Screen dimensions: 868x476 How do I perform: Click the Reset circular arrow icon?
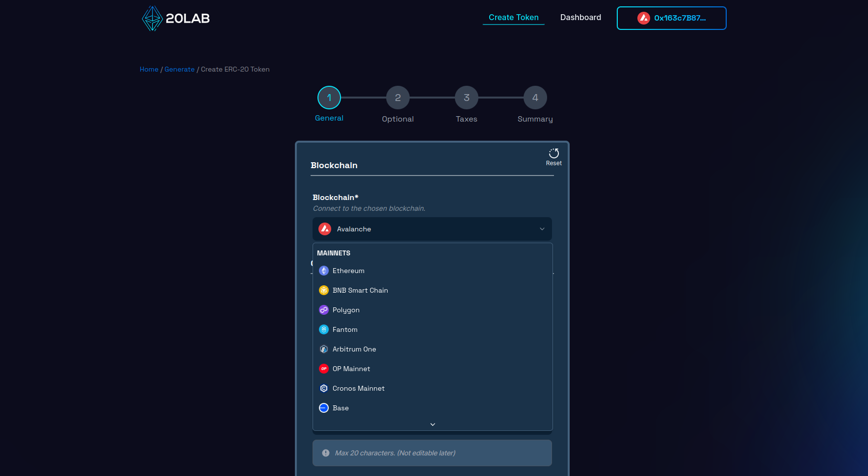(554, 153)
